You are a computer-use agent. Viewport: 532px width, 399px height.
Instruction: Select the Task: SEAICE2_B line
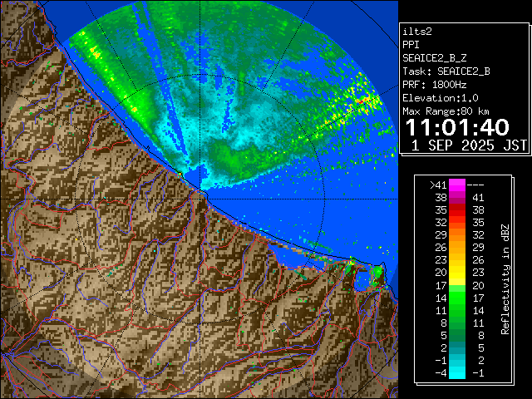(446, 71)
